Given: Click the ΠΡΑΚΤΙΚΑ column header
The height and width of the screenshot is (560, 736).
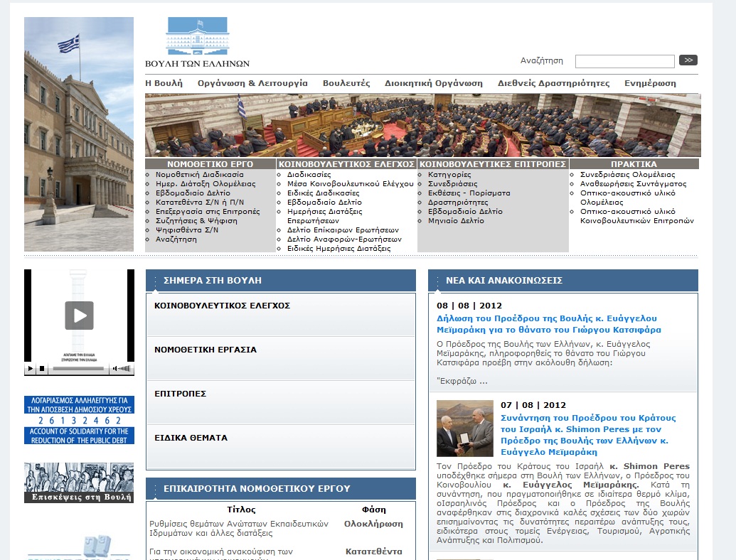Looking at the screenshot, I should [x=634, y=164].
